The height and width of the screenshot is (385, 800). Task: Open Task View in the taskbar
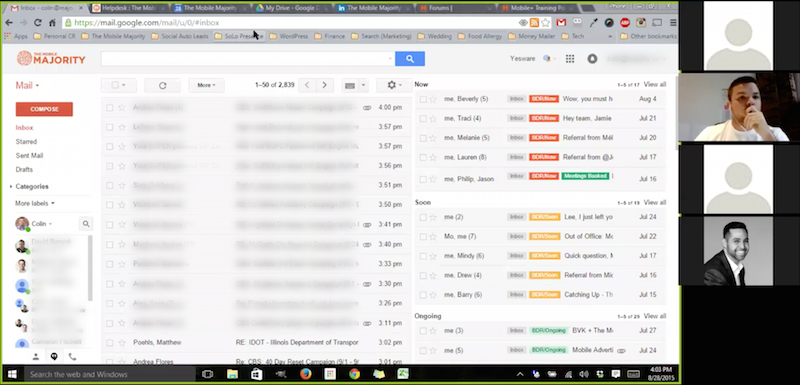tap(207, 374)
